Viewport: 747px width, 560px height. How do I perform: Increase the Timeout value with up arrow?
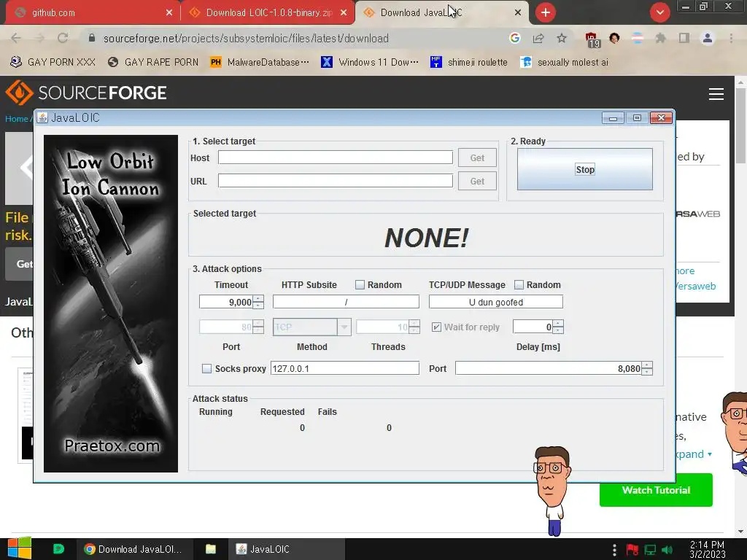[258, 298]
